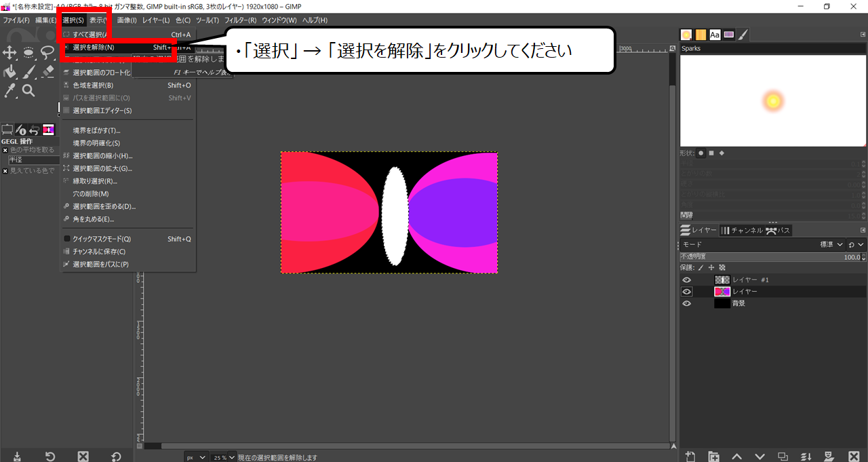Toggle lock alpha channel
Viewport: 868px width, 462px height.
722,267
